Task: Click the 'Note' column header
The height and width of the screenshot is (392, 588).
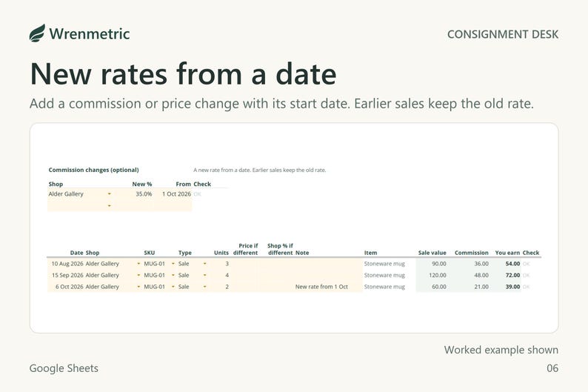Action: click(x=302, y=253)
